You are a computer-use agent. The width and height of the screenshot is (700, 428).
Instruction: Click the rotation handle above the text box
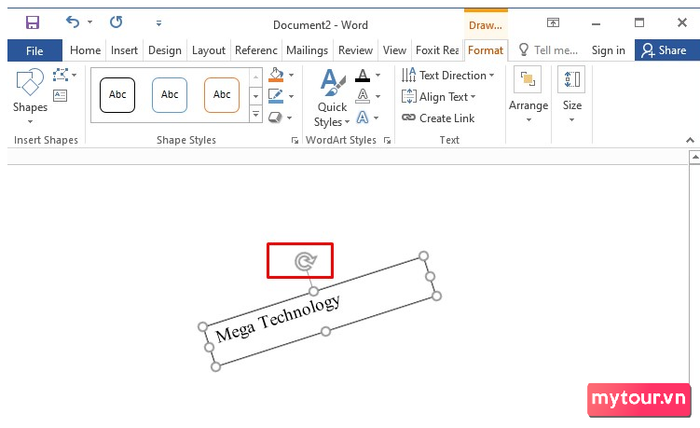coord(305,261)
